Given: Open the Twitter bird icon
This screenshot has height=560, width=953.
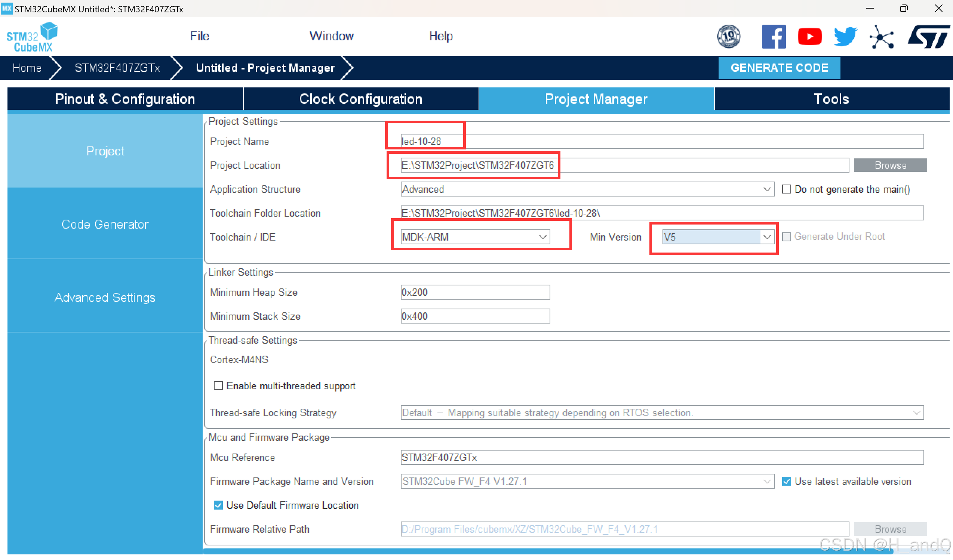Looking at the screenshot, I should point(845,37).
